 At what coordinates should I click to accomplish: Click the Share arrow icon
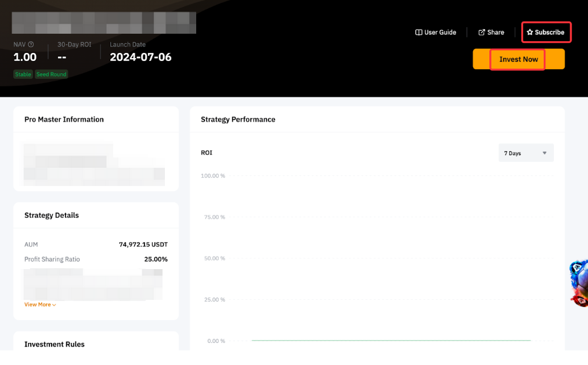(481, 33)
